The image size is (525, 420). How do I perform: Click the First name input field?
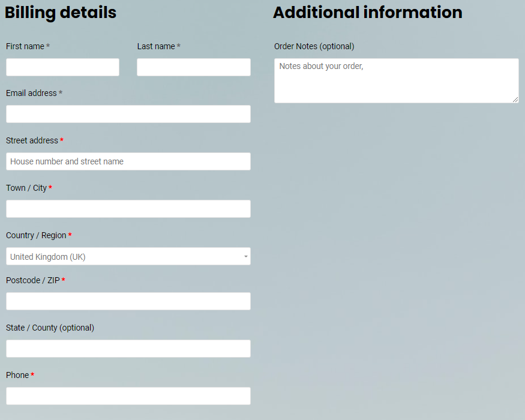(x=62, y=67)
